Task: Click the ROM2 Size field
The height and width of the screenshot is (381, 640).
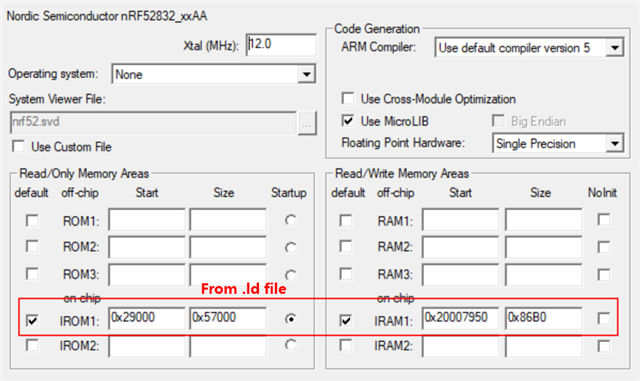Action: [x=228, y=247]
